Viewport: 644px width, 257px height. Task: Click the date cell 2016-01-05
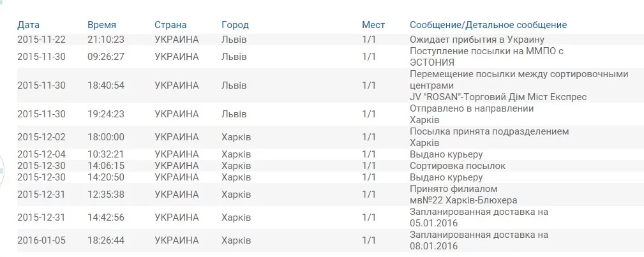[41, 240]
